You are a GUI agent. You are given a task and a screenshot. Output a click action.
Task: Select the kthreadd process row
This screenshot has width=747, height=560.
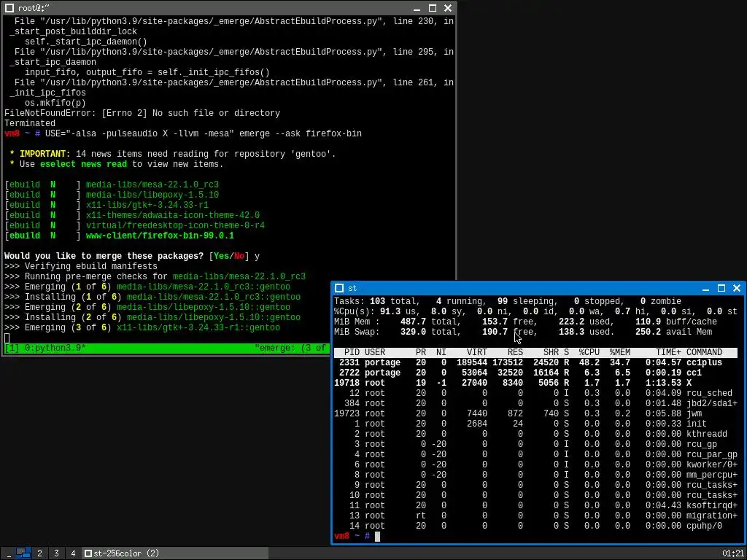pos(535,435)
